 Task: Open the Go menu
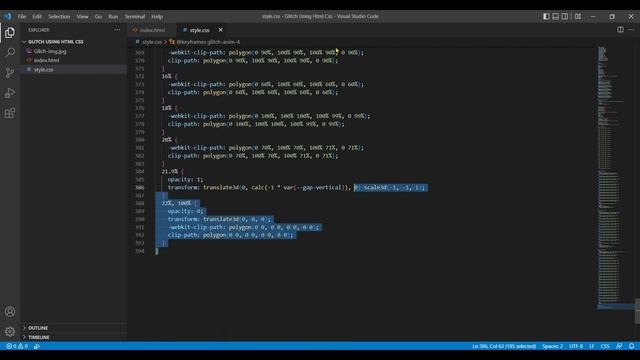coord(98,16)
